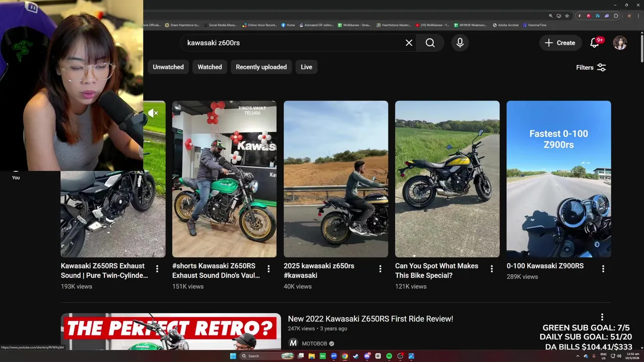The height and width of the screenshot is (362, 644).
Task: Open the Dino's Vault green Kawasaki short thumbnail
Action: click(224, 179)
